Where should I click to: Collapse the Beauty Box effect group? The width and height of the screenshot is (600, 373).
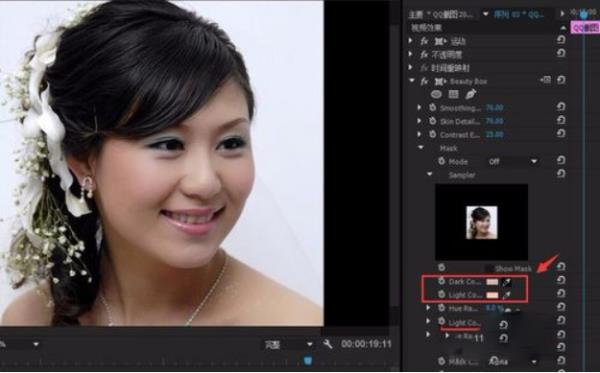pos(412,81)
